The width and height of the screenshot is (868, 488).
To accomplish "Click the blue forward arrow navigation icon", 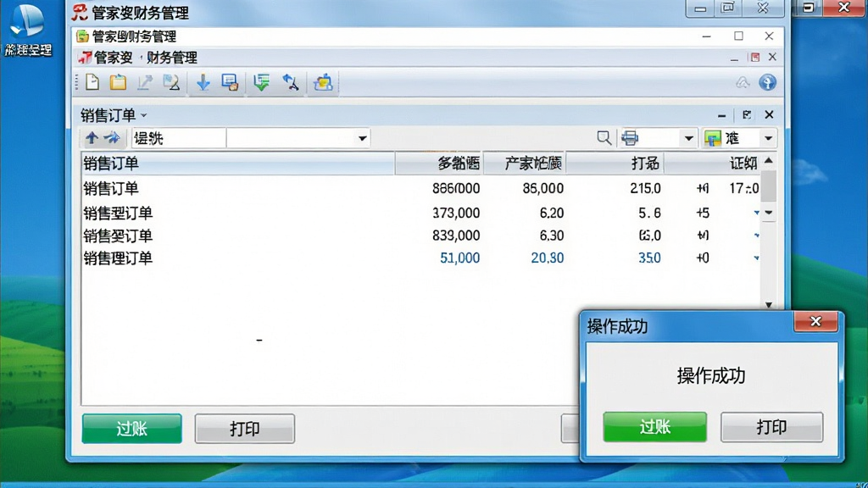I will coord(113,138).
